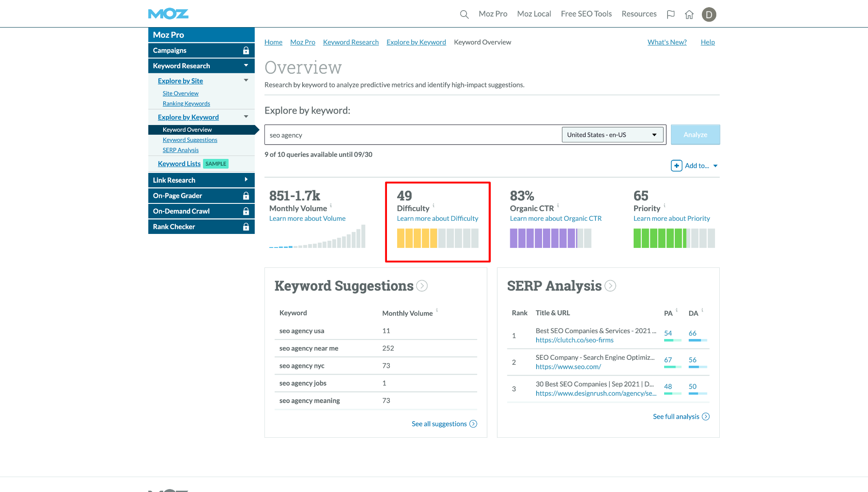Open https://clutch.co/seo-firms result URL
Image resolution: width=868 pixels, height=492 pixels.
574,340
